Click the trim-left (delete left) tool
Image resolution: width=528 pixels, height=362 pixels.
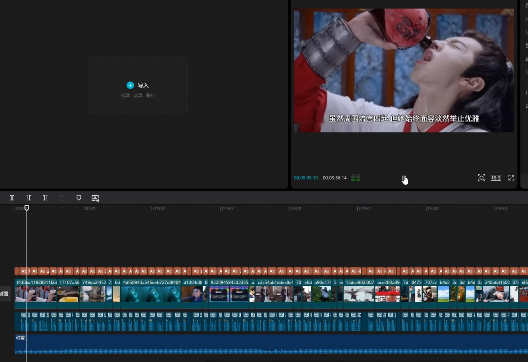click(x=29, y=198)
